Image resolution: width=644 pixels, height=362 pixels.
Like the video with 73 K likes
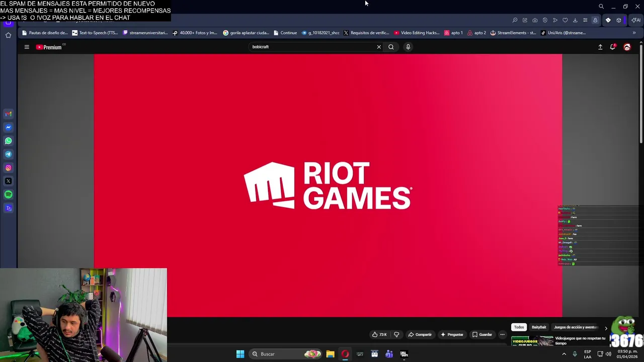point(379,335)
